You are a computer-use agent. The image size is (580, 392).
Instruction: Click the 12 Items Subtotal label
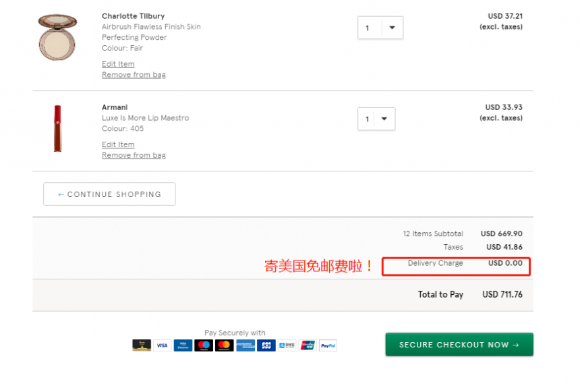point(433,233)
